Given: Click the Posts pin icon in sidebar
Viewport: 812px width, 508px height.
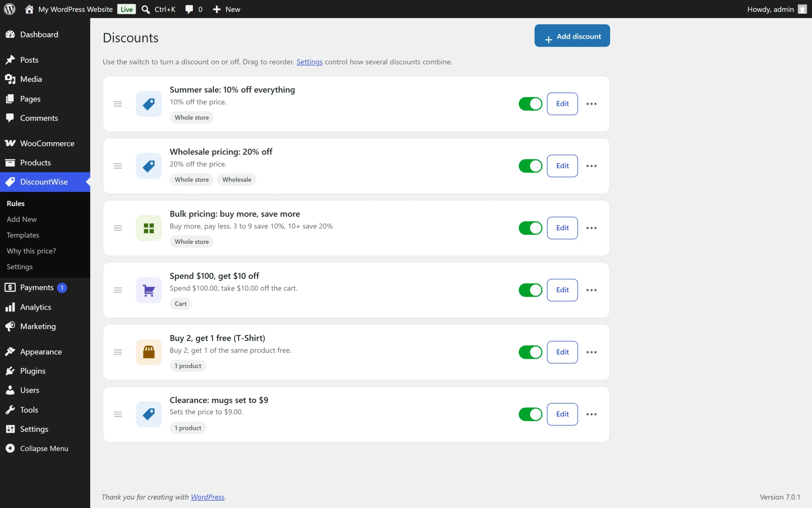Looking at the screenshot, I should click(10, 60).
